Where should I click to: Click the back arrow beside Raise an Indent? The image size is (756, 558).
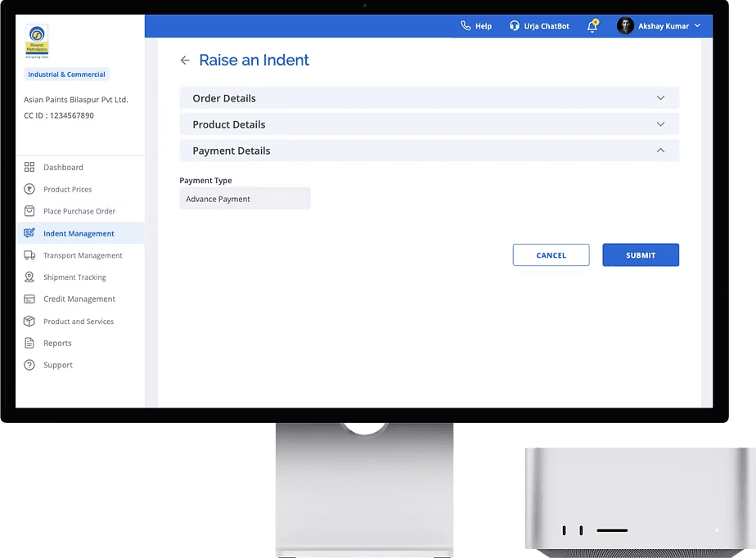tap(185, 61)
